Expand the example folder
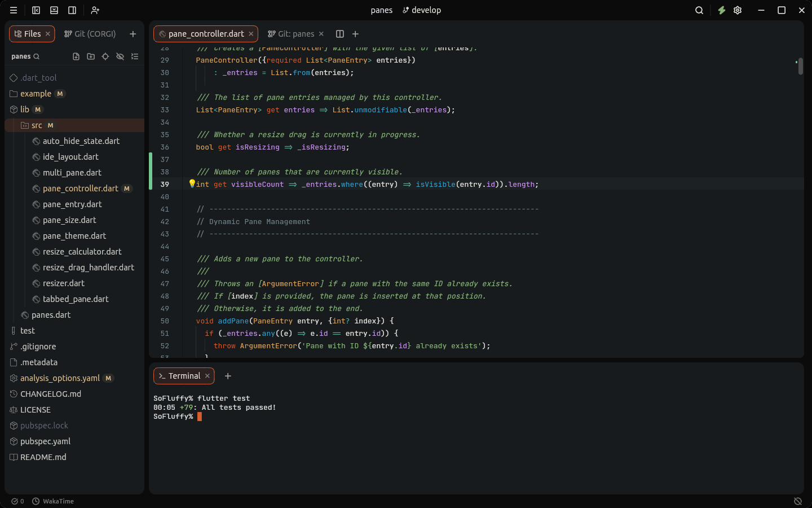The height and width of the screenshot is (508, 812). click(74, 94)
